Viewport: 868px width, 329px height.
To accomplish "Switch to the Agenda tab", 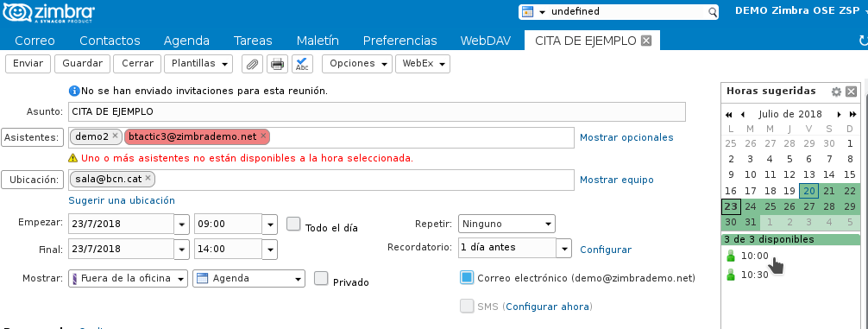I will click(x=186, y=41).
